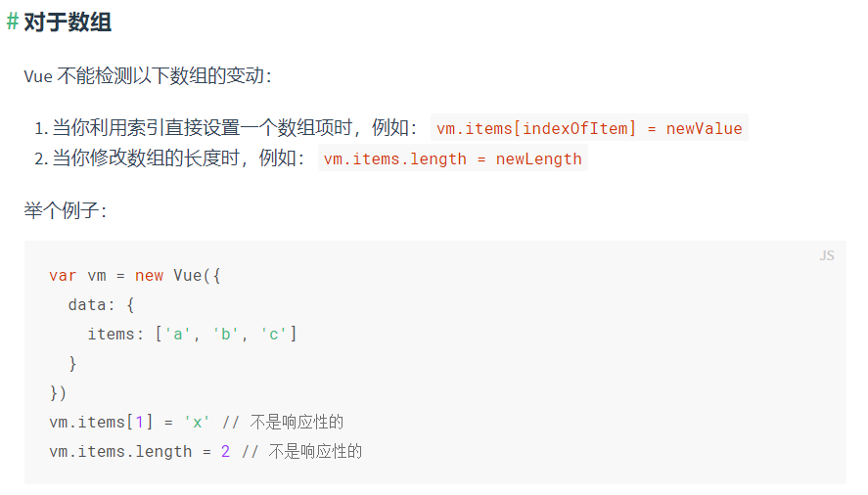Viewport: 868px width, 495px height.
Task: Click the 对于数组 heading text
Action: pos(68,22)
